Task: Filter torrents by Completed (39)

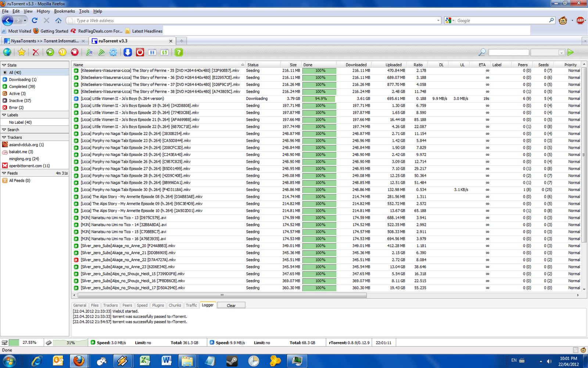Action: tap(22, 86)
